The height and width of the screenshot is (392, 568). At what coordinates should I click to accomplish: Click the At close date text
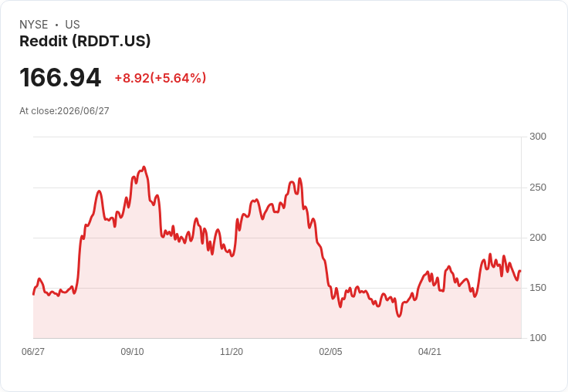pyautogui.click(x=64, y=111)
